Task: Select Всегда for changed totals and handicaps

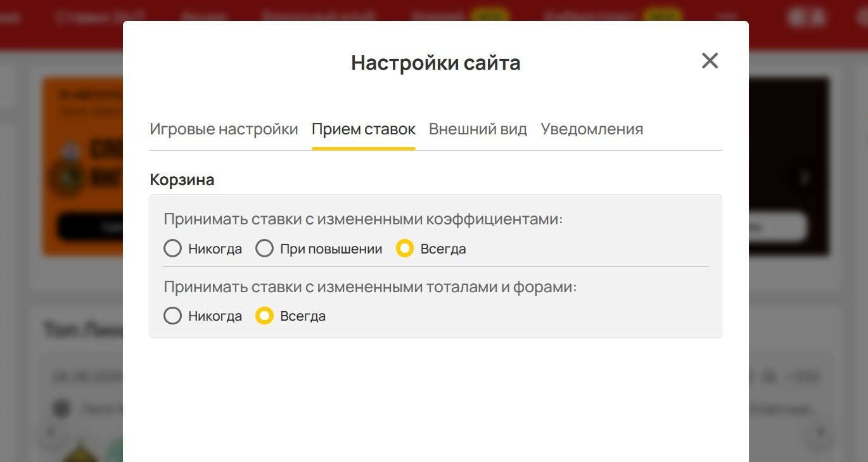Action: pos(264,316)
